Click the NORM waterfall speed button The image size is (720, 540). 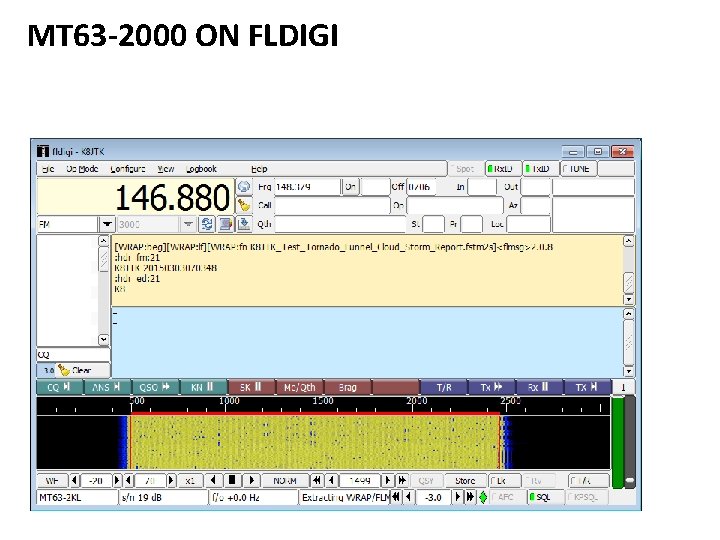coord(285,480)
